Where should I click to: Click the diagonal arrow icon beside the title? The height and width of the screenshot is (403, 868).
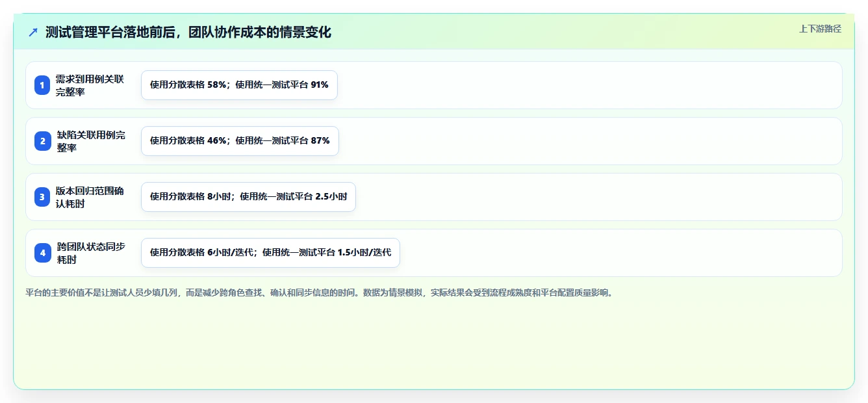click(x=33, y=32)
